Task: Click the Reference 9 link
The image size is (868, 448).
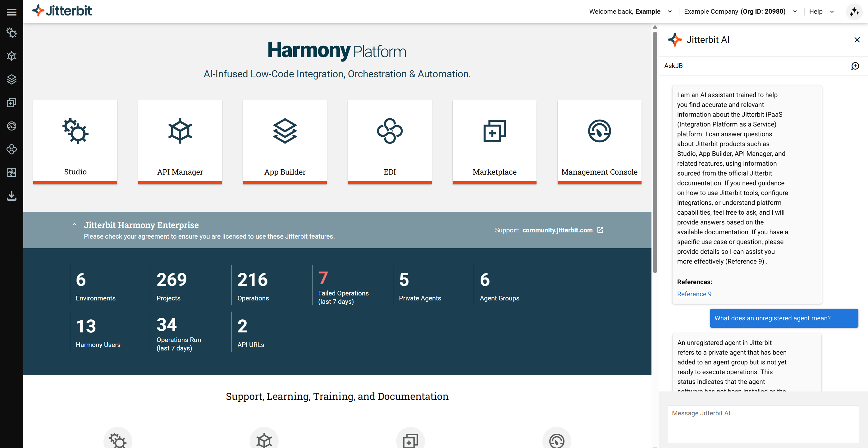Action: pos(694,294)
